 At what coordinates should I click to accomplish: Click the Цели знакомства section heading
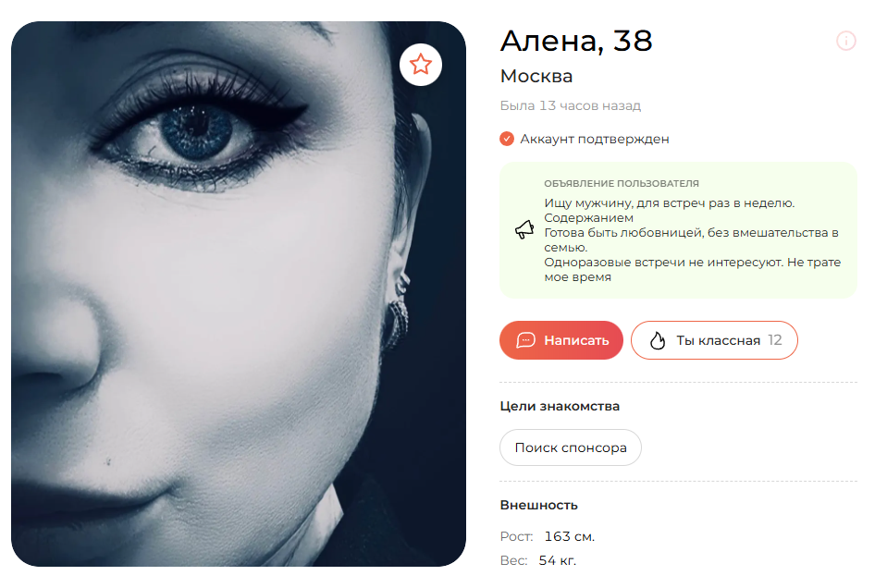pos(560,406)
